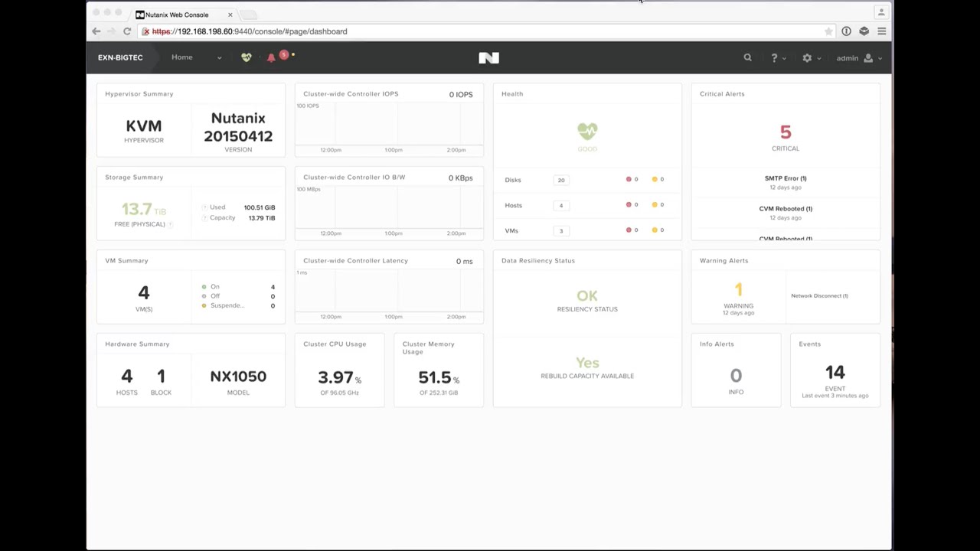Click the Info Alerts count 0
The height and width of the screenshot is (551, 980).
(736, 376)
